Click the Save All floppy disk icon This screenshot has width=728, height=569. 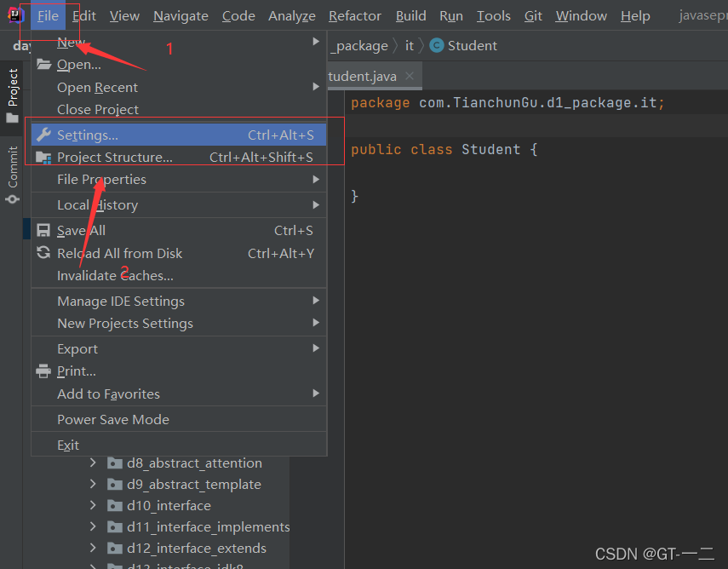43,230
